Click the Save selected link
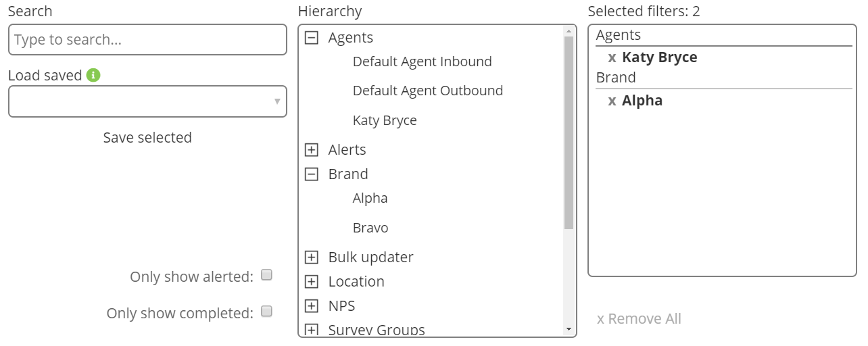 pyautogui.click(x=147, y=137)
